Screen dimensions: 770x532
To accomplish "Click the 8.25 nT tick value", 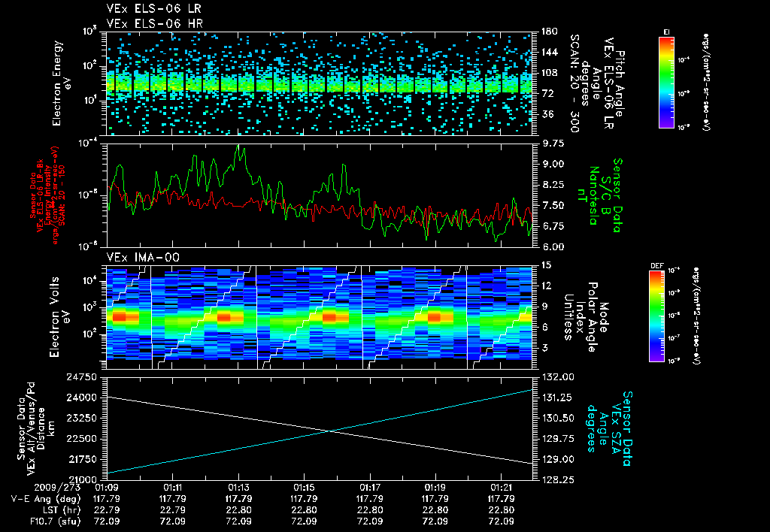I will tap(553, 185).
